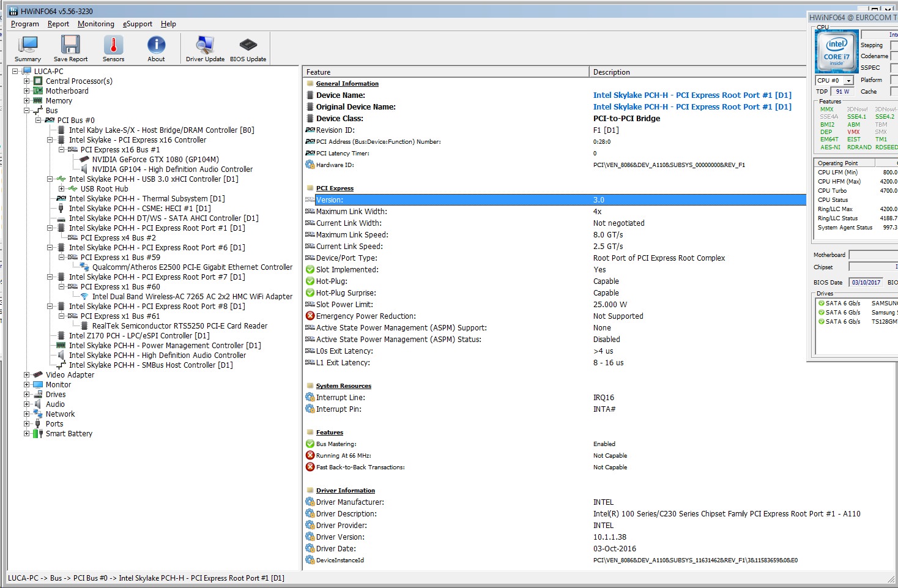
Task: Expand the Smart Battery node
Action: click(26, 433)
